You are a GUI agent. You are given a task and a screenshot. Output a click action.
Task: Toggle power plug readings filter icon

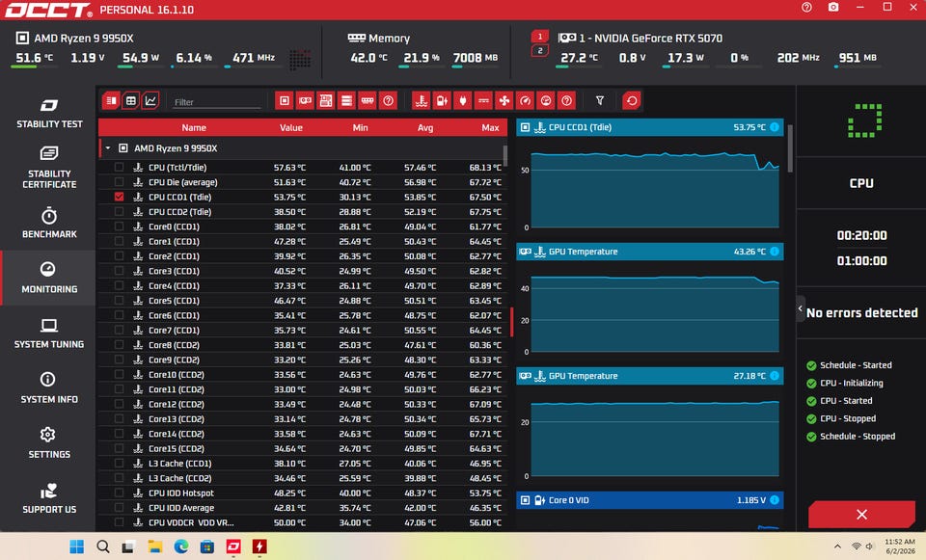click(x=462, y=101)
